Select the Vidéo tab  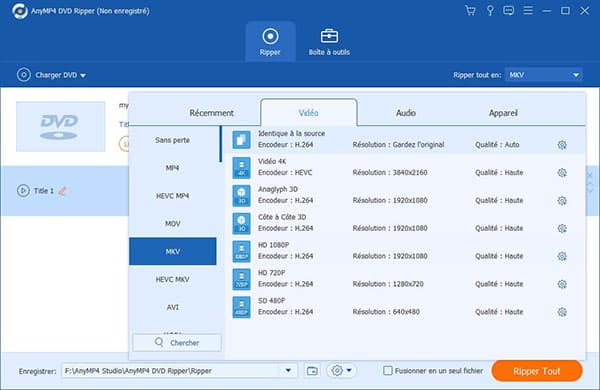coord(308,113)
